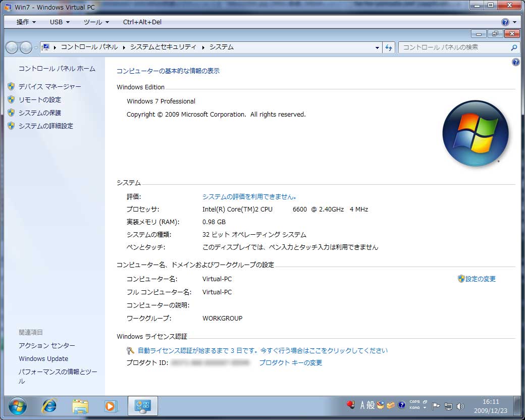This screenshot has height=420, width=525.
Task: Open Advanced system settings (システムの詳細設定)
Action: (x=45, y=126)
